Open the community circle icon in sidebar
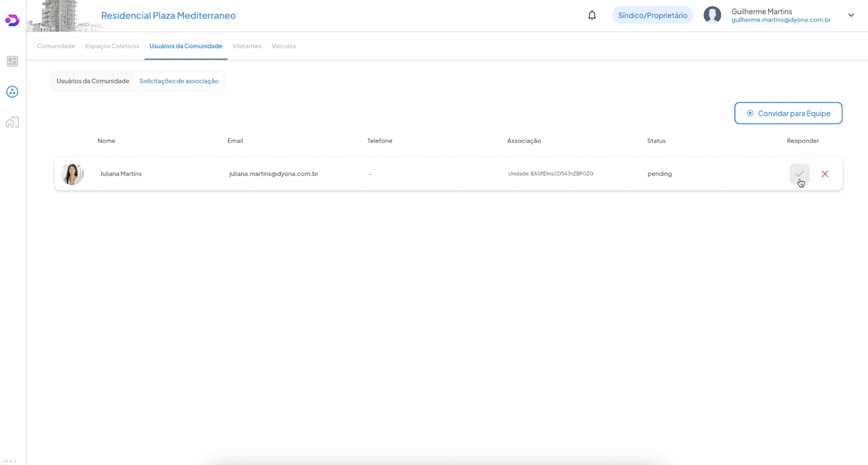868x465 pixels. [12, 92]
